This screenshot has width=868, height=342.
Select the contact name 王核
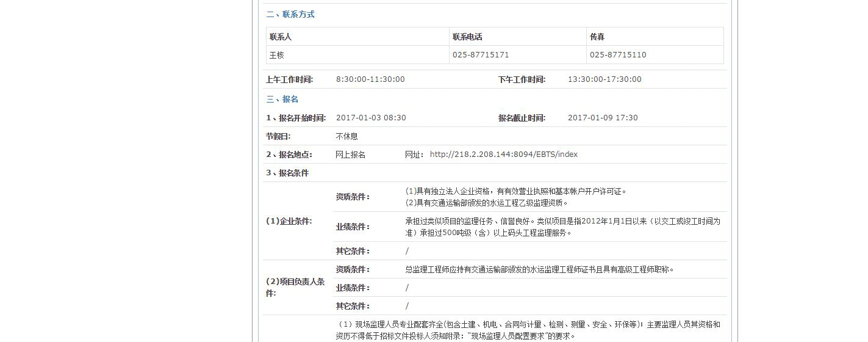pyautogui.click(x=277, y=55)
